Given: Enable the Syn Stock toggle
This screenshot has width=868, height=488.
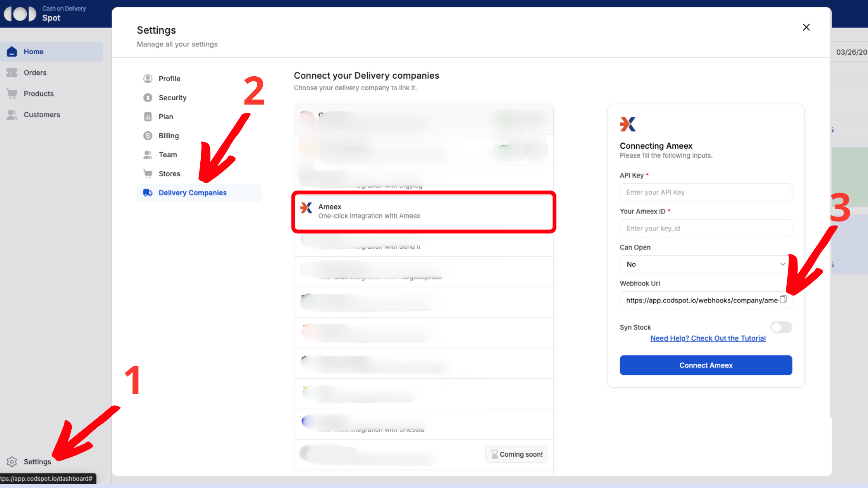Looking at the screenshot, I should (781, 327).
